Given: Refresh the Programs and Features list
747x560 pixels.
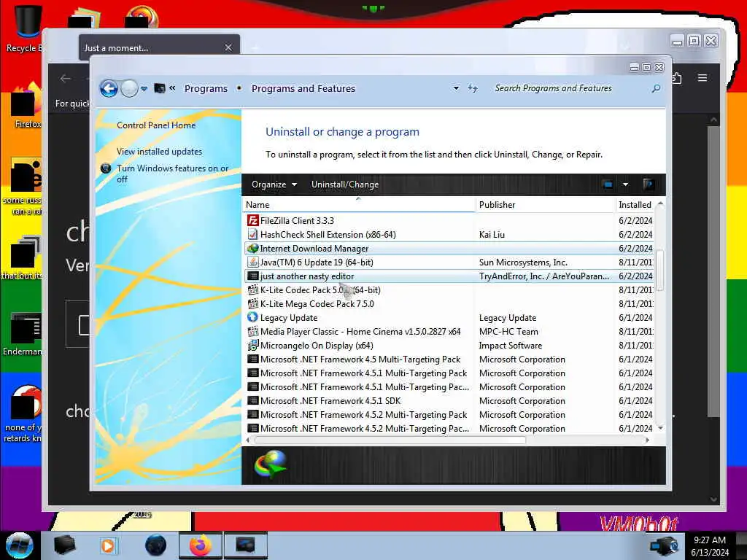Looking at the screenshot, I should [472, 88].
